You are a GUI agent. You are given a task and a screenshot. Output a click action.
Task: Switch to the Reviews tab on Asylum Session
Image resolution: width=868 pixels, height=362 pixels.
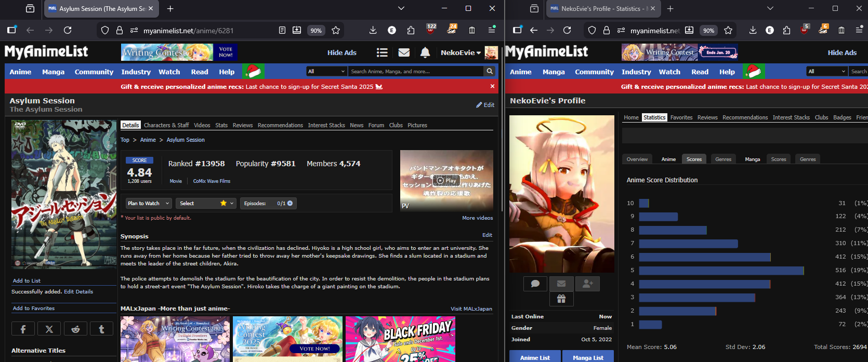click(243, 125)
